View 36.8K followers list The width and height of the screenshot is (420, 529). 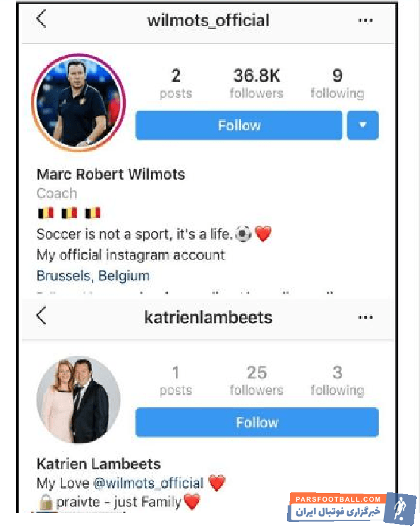pos(257,83)
